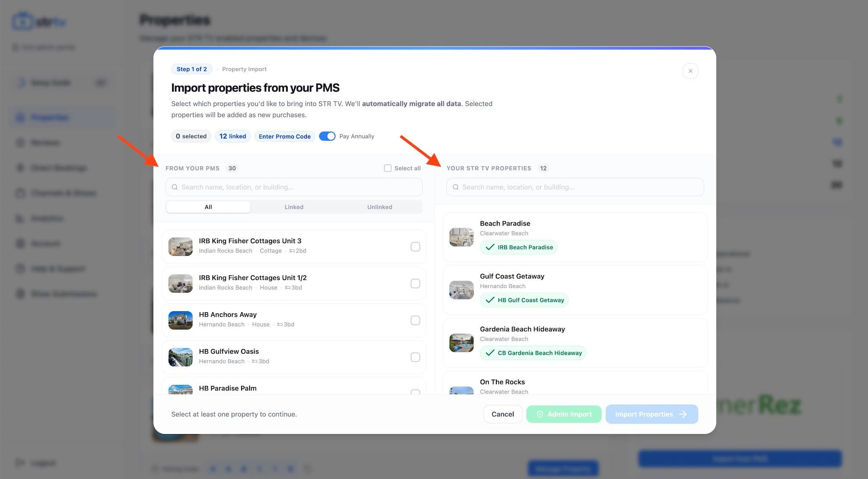Focus the Your STR TV Properties search field
868x479 pixels.
tap(575, 187)
